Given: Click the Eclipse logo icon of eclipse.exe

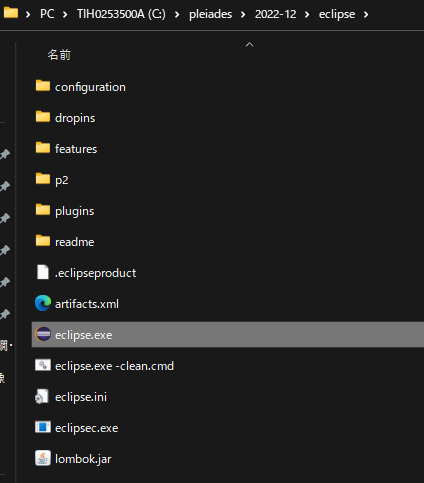Looking at the screenshot, I should click(43, 334).
